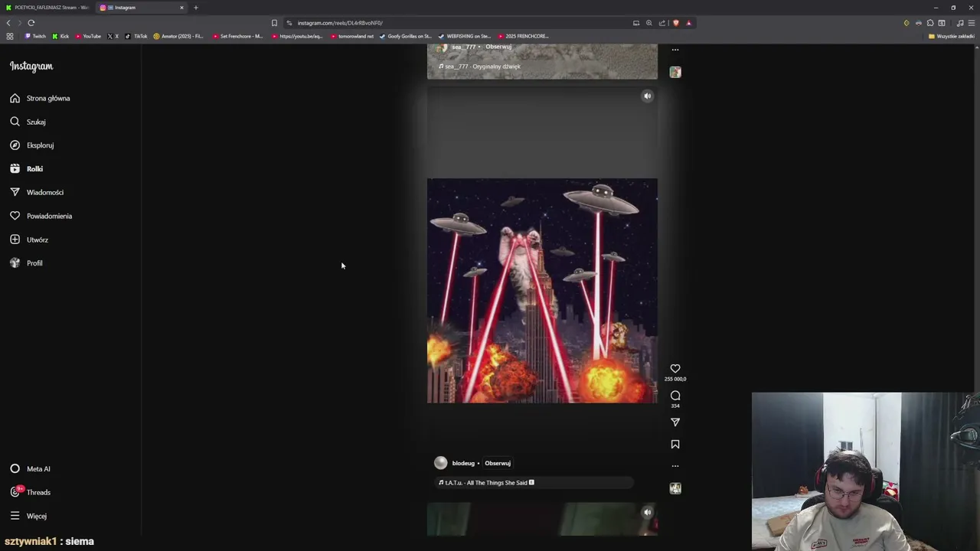Bookmark this page icon
The image size is (980, 551).
[x=274, y=23]
